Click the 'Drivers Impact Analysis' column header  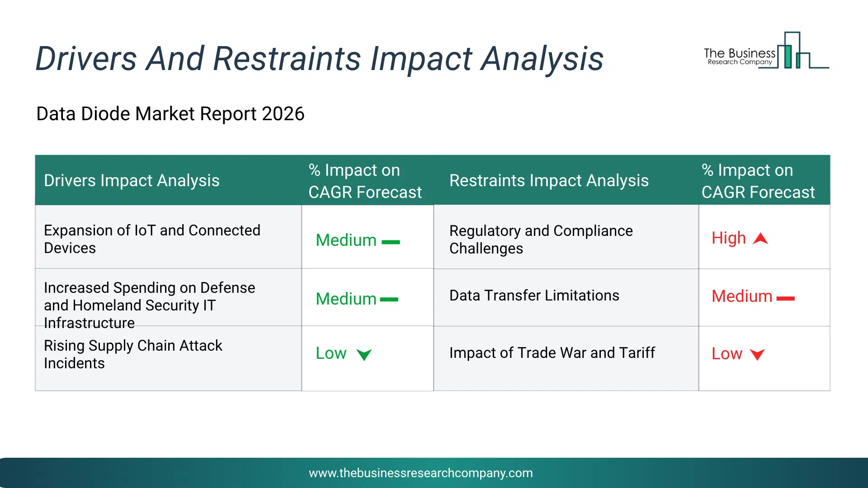coord(132,180)
